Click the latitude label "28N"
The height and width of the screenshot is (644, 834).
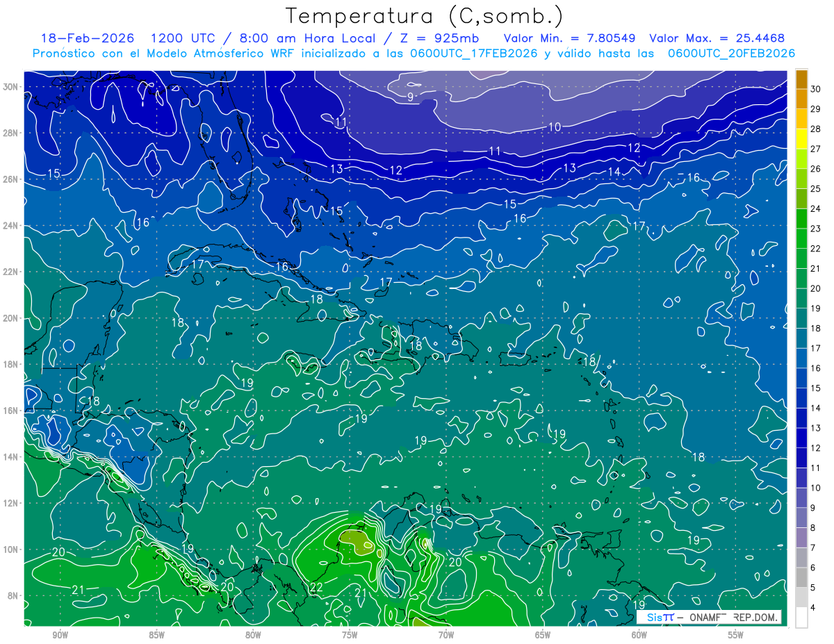tap(10, 133)
